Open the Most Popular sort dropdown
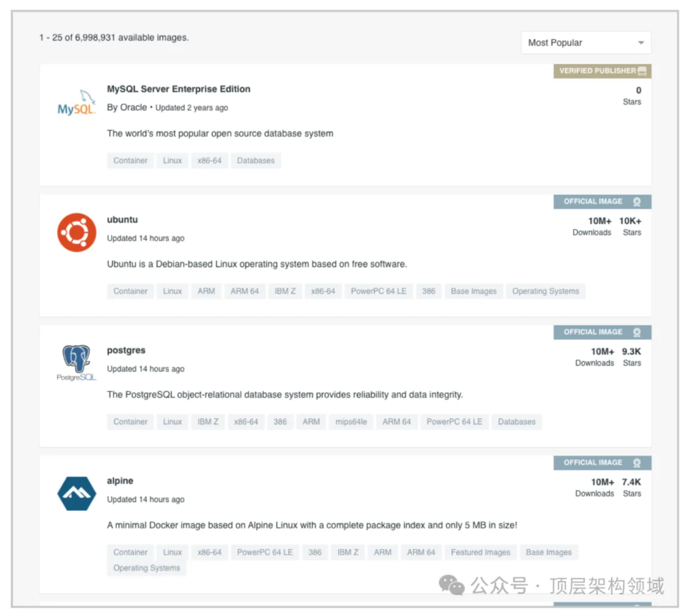This screenshot has height=616, width=688. pyautogui.click(x=585, y=43)
